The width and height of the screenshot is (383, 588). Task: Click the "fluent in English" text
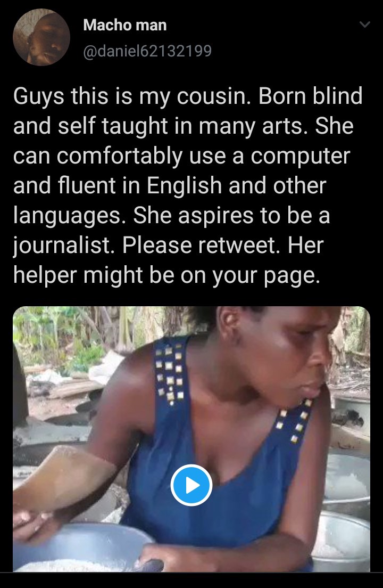click(140, 186)
